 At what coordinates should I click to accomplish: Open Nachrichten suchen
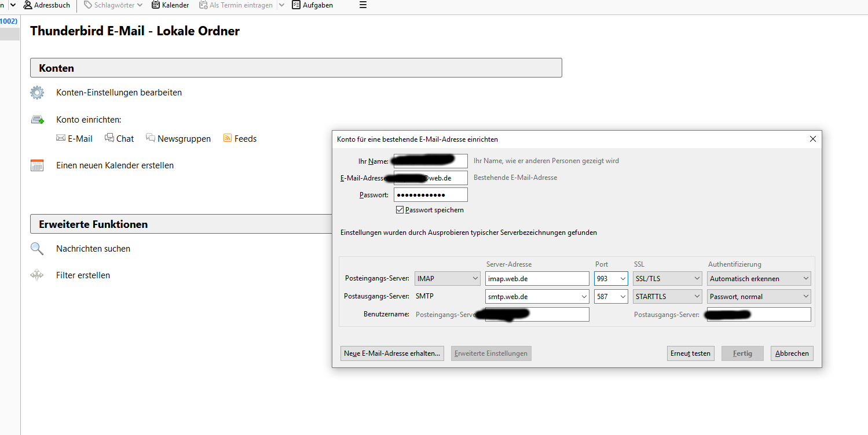[93, 249]
